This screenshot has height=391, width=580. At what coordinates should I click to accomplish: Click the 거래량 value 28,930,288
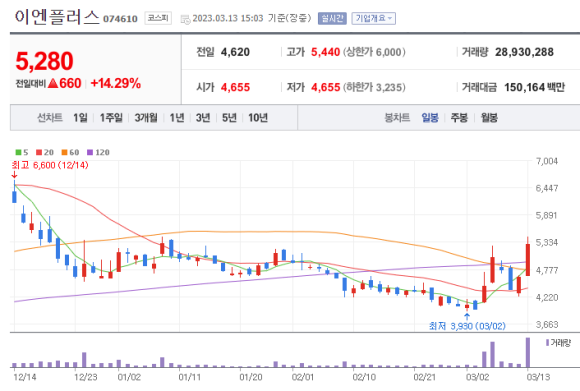click(524, 52)
